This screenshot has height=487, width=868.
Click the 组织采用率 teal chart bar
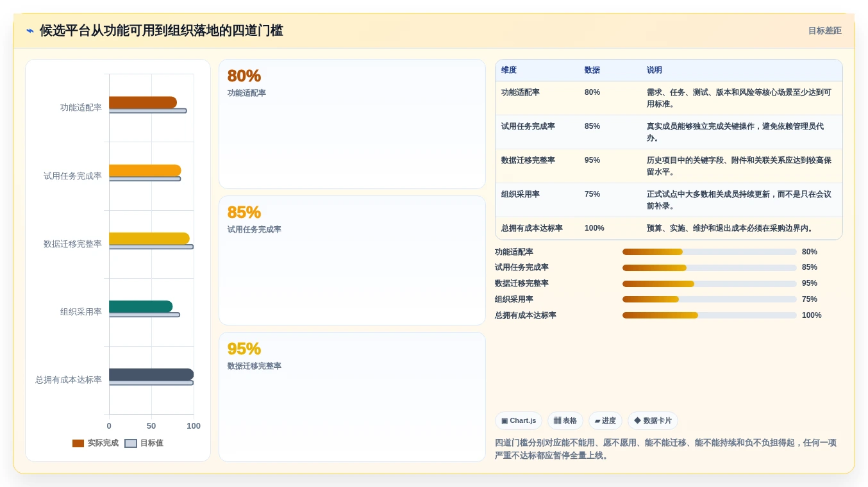[141, 306]
